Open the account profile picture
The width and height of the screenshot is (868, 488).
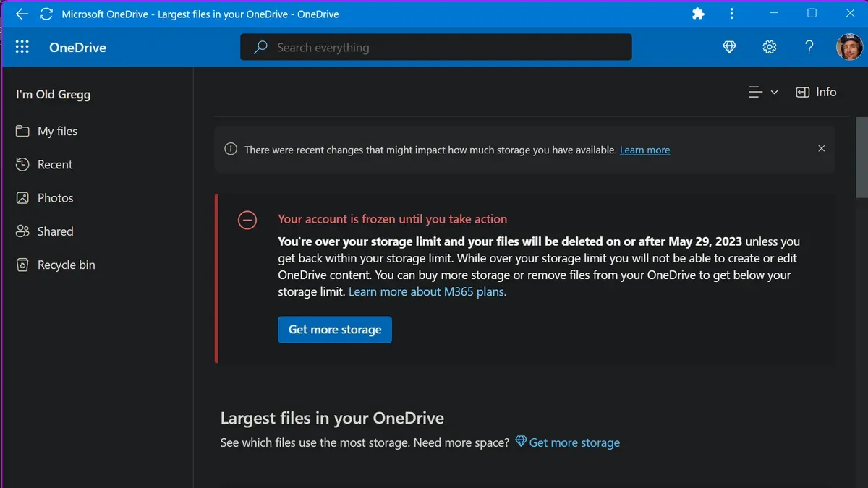tap(849, 47)
